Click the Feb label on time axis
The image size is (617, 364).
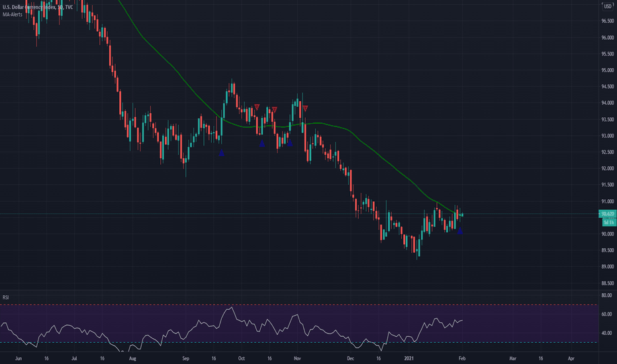pos(462,359)
